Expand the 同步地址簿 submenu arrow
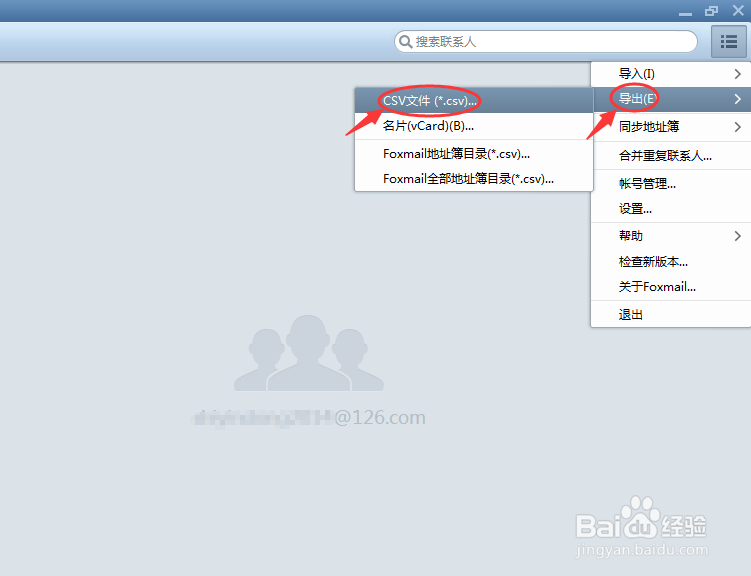 (x=738, y=127)
